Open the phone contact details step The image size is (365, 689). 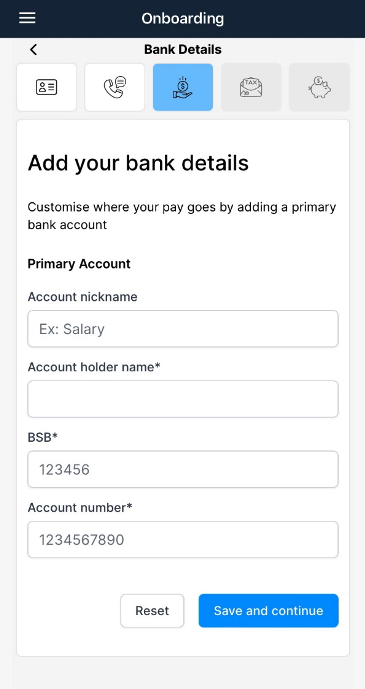pos(115,87)
